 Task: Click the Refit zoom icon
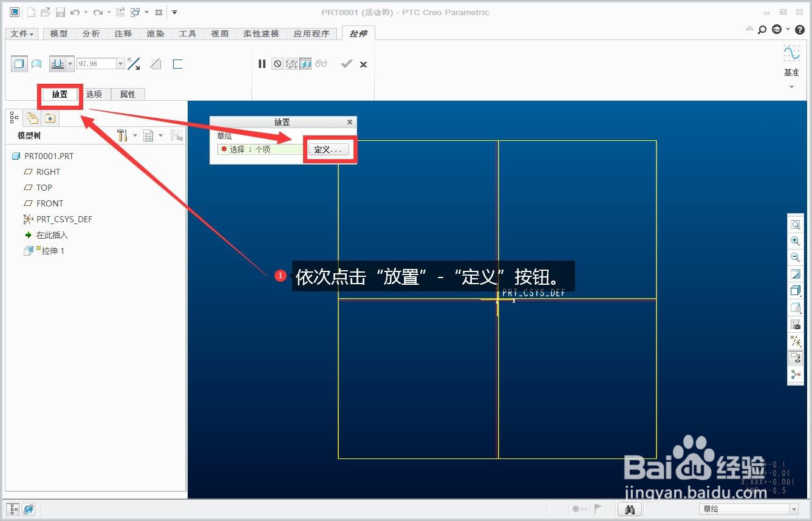[x=795, y=225]
